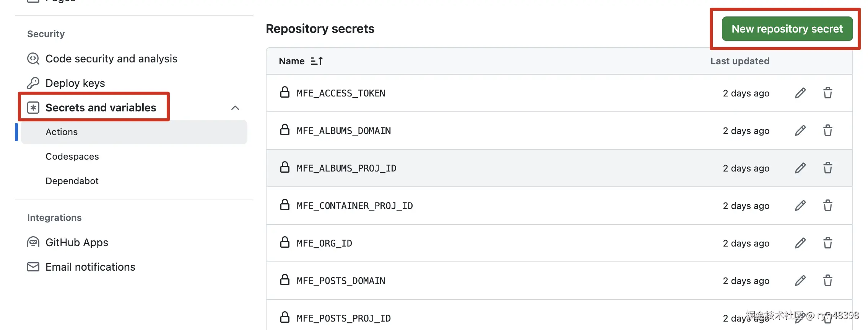Edit the MFE_ACCESS_TOKEN secret using pencil icon
Screen dimensions: 868x330
pyautogui.click(x=800, y=93)
